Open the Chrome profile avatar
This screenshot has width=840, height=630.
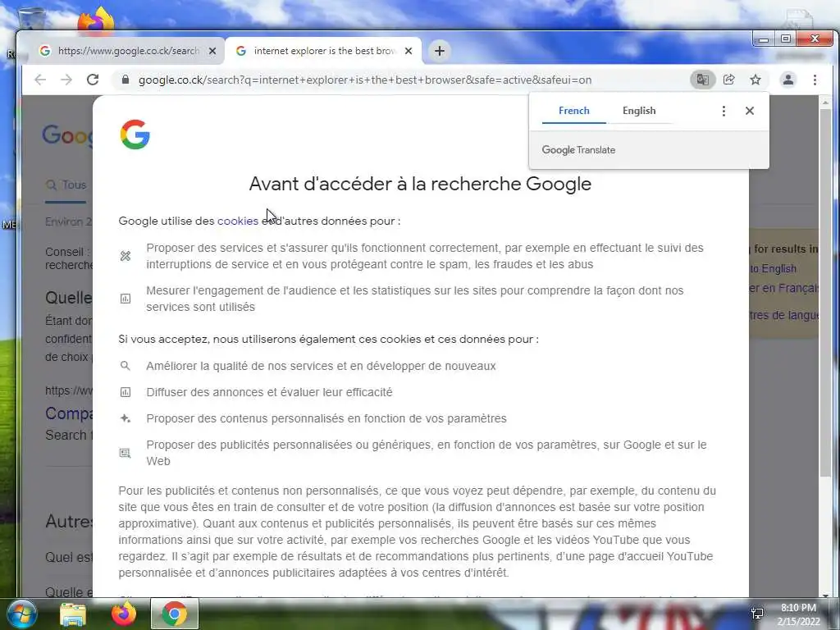788,80
